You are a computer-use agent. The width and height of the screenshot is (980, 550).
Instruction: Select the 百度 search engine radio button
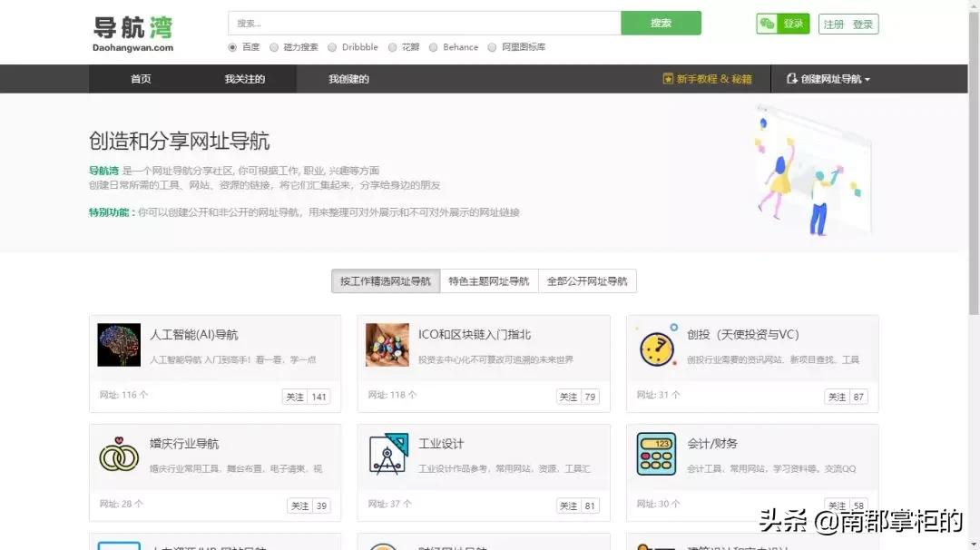click(233, 46)
